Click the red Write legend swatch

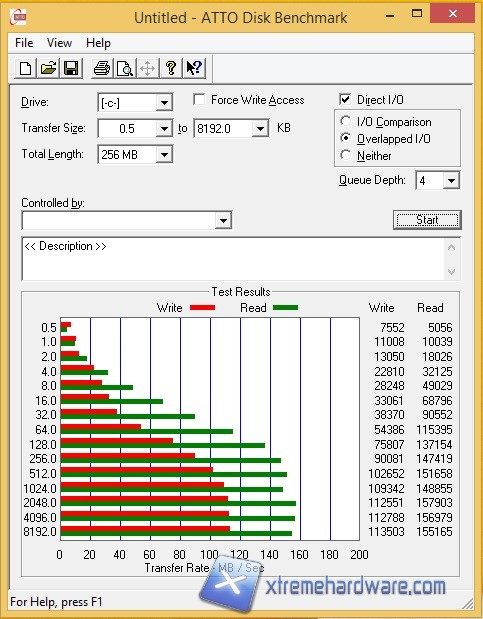202,308
